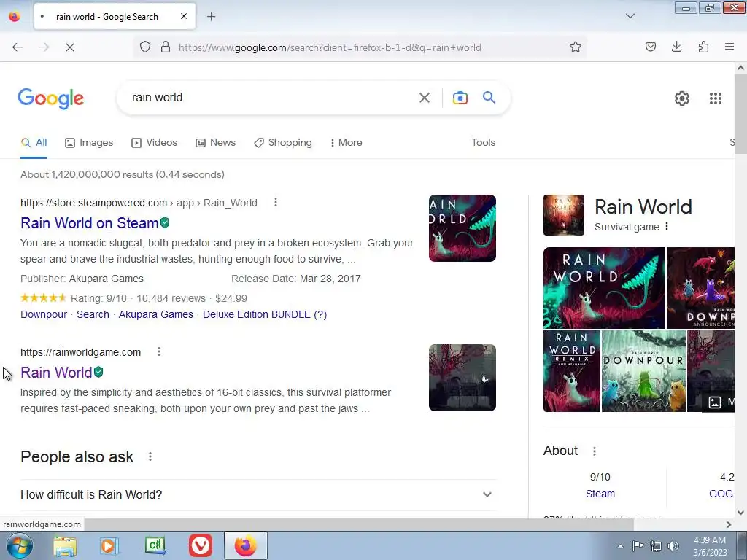Screen dimensions: 747x560
Task: Open the Downpour slugcats image
Action: [x=643, y=371]
